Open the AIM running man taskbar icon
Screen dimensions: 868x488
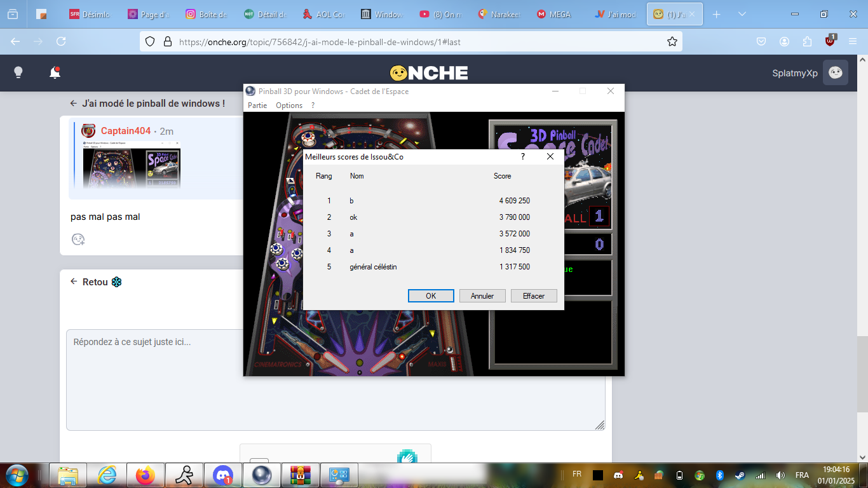tap(185, 475)
